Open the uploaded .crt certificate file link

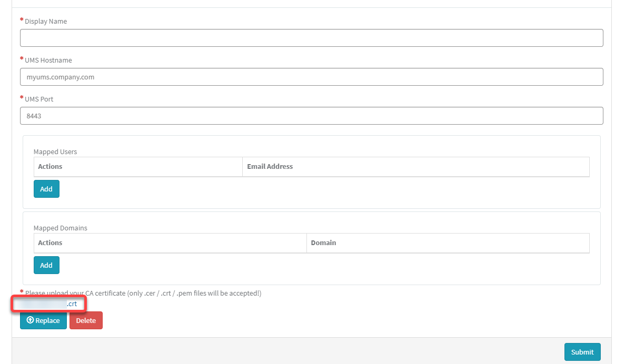tap(47, 304)
